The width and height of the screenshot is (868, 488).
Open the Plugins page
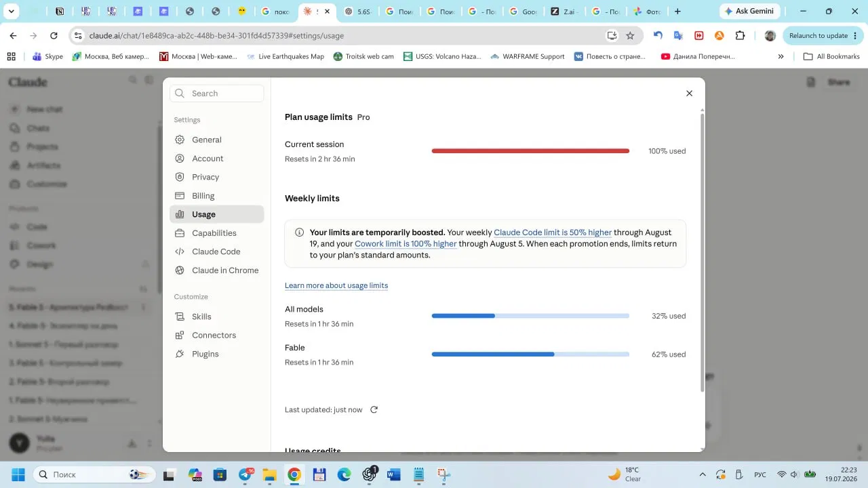pyautogui.click(x=217, y=354)
